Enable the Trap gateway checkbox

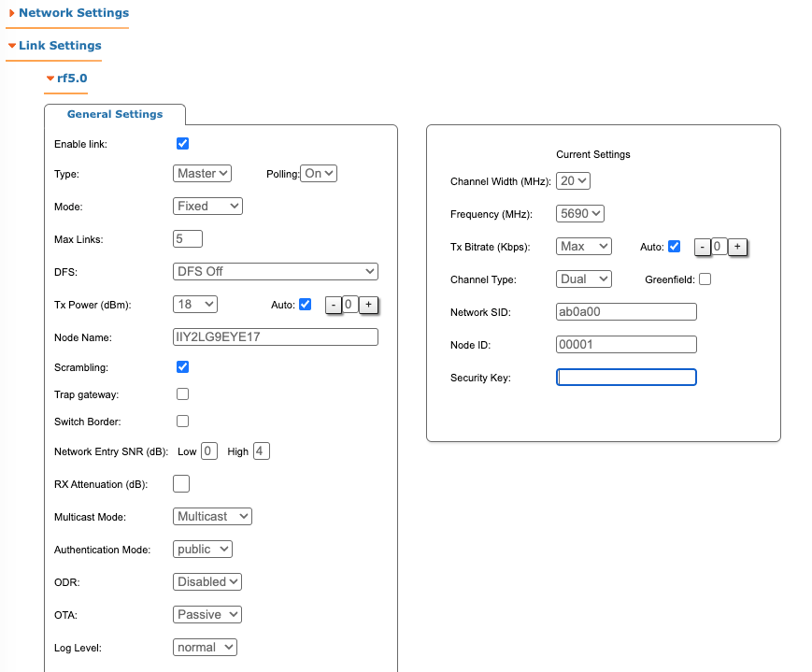tap(182, 394)
